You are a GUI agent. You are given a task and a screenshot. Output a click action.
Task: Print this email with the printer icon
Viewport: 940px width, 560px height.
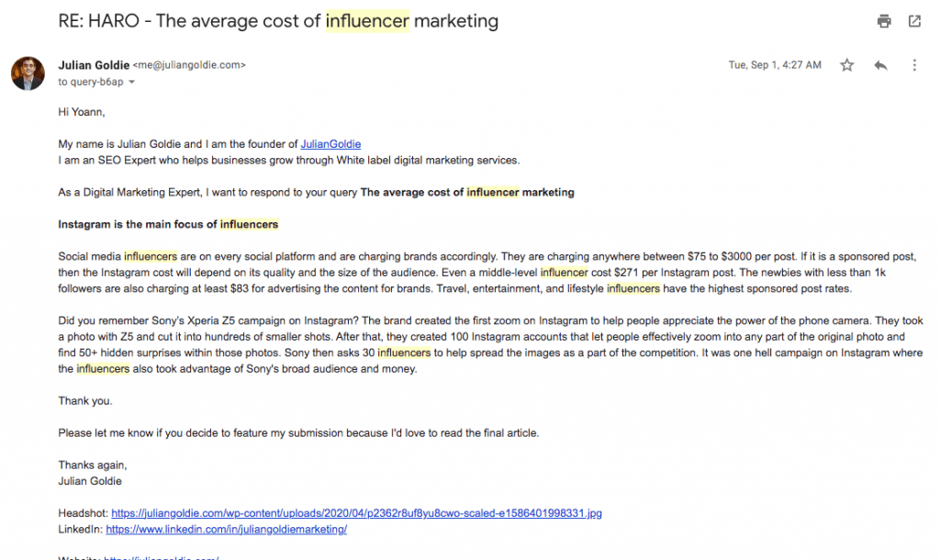[884, 22]
